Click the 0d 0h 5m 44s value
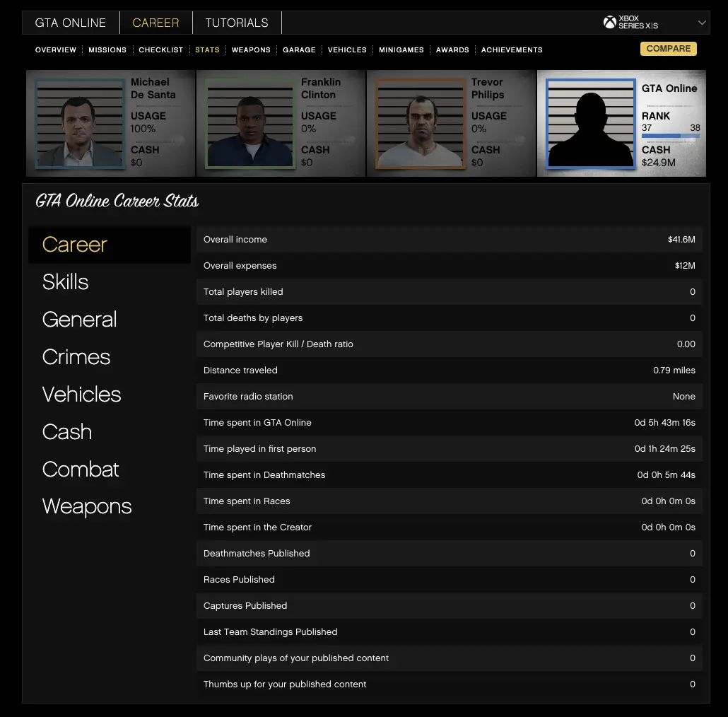728x717 pixels. pos(667,475)
